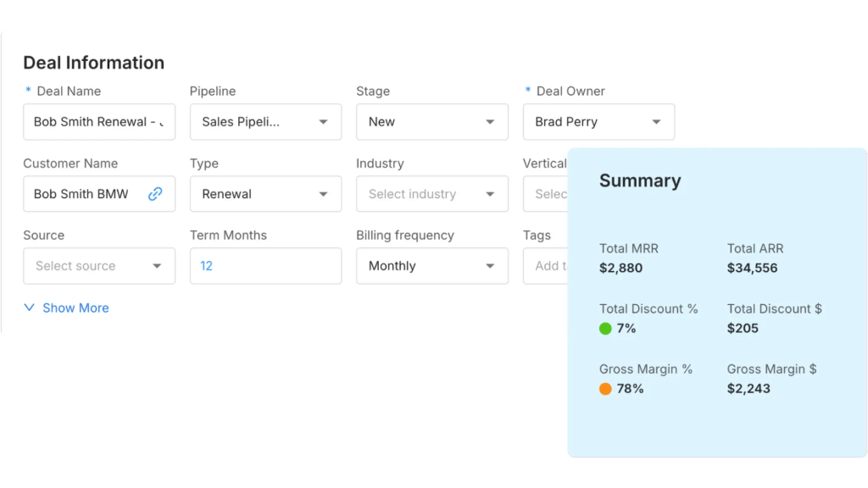Click into the Deal Name input field
Viewport: 868px width, 488px height.
98,122
